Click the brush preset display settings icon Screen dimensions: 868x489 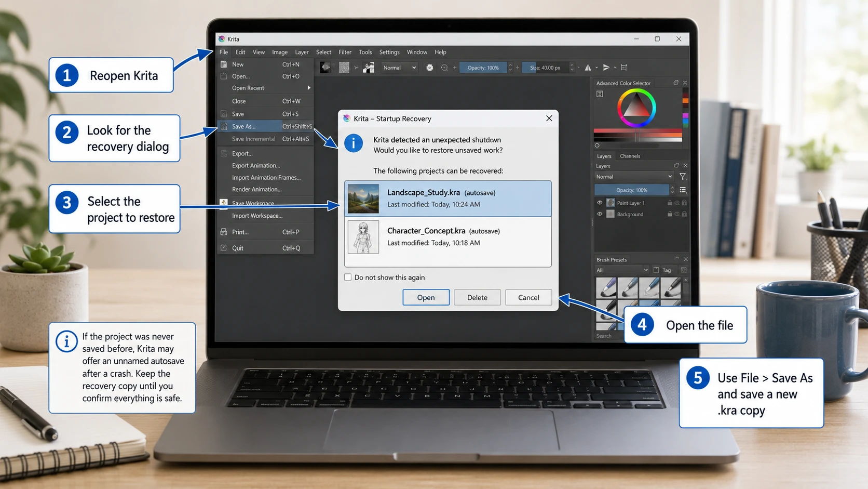click(x=684, y=270)
